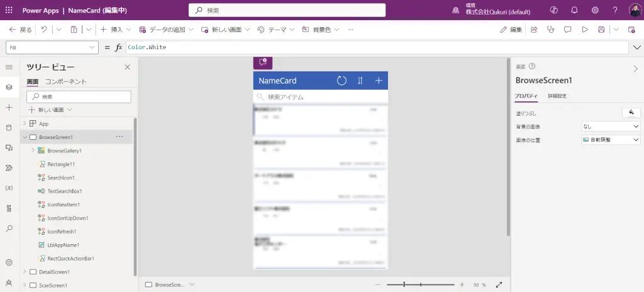Open the toolbar overflow ellipsis menu

pos(351,30)
